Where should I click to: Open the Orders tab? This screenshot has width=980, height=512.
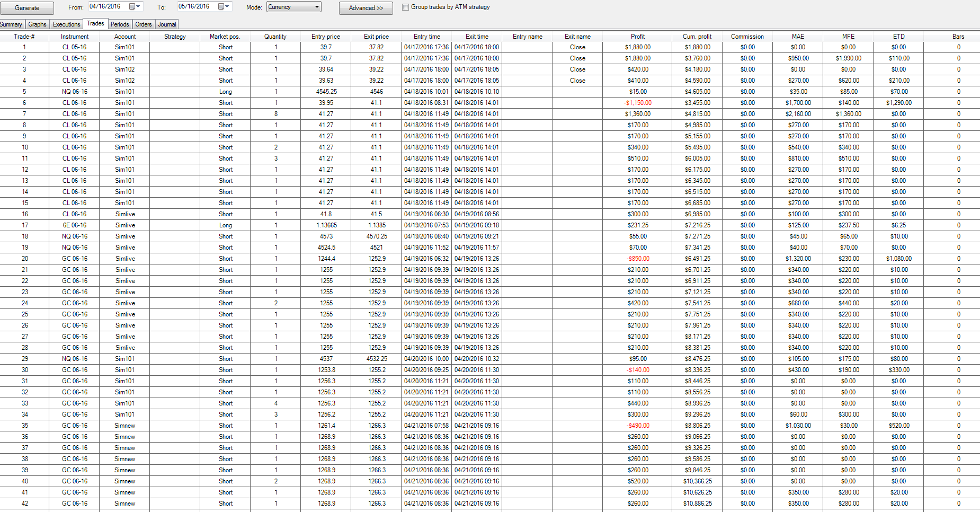(144, 24)
